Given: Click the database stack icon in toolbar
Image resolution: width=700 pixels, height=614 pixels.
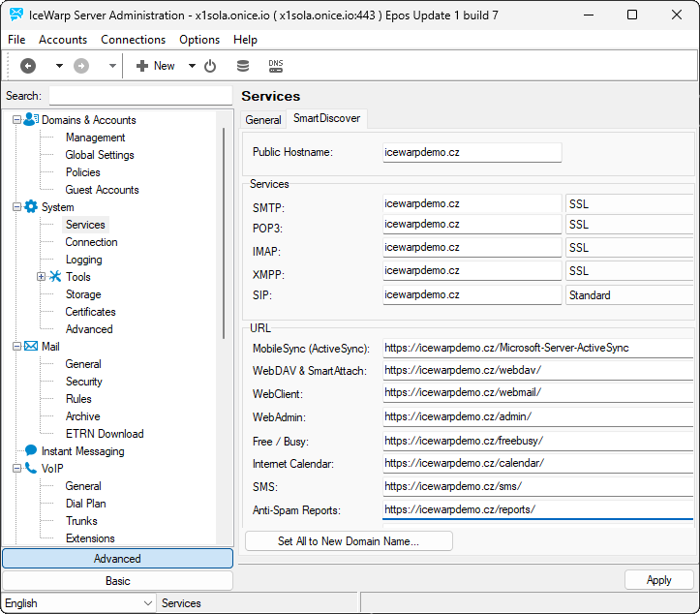Looking at the screenshot, I should pyautogui.click(x=243, y=66).
